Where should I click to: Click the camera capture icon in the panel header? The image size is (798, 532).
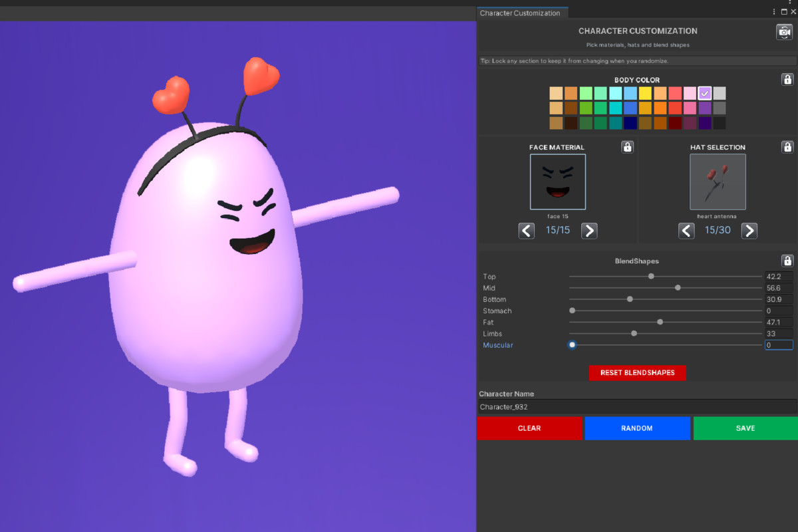pos(785,31)
